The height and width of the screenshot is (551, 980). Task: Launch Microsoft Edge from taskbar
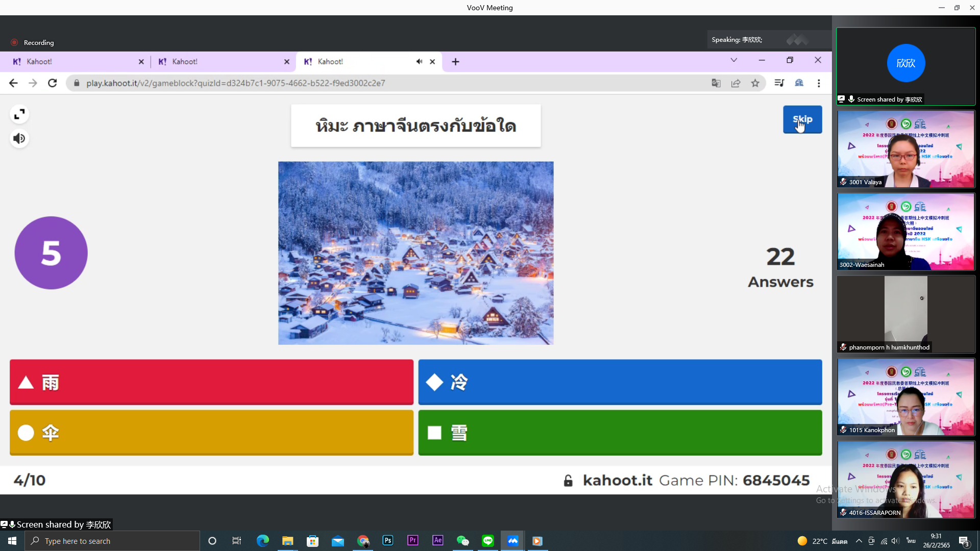(262, 541)
